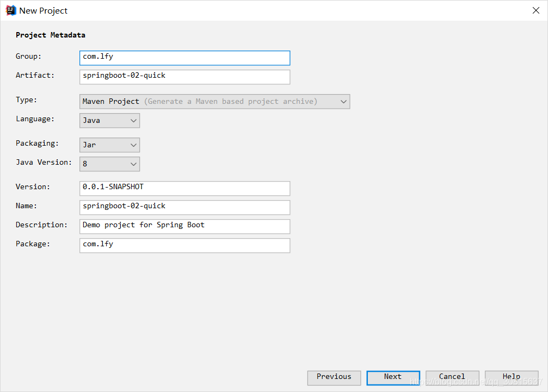This screenshot has height=392, width=548.
Task: Click the Group: label
Action: coord(29,56)
